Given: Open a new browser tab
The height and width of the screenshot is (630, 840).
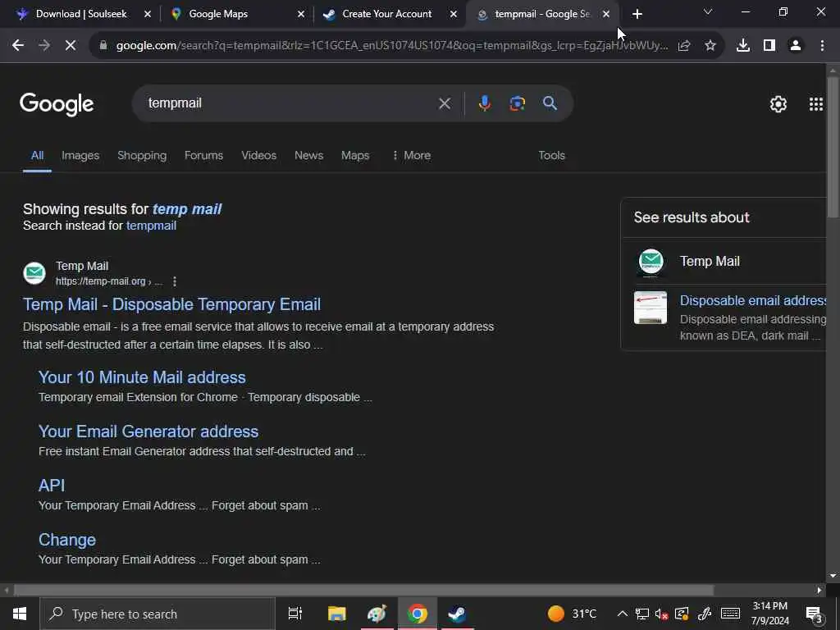Looking at the screenshot, I should point(637,14).
